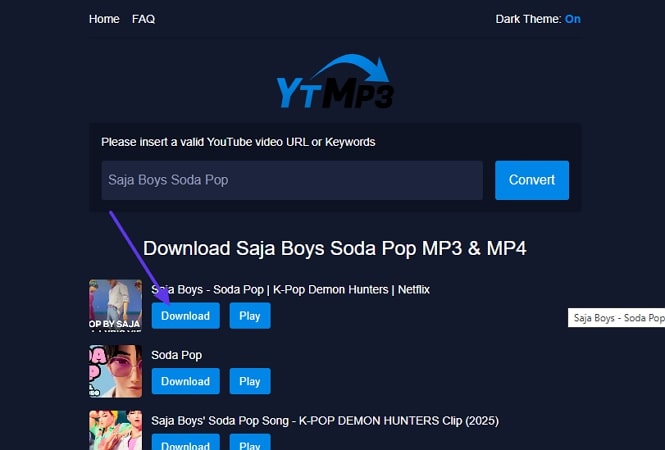Download Saja Boys - Soda Pop Netflix result

pos(186,316)
